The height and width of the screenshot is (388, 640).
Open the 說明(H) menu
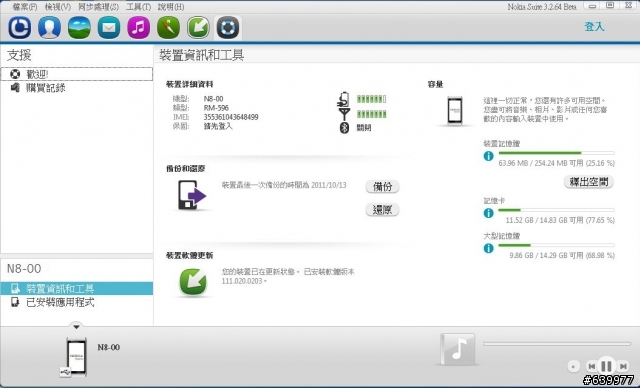[x=171, y=7]
